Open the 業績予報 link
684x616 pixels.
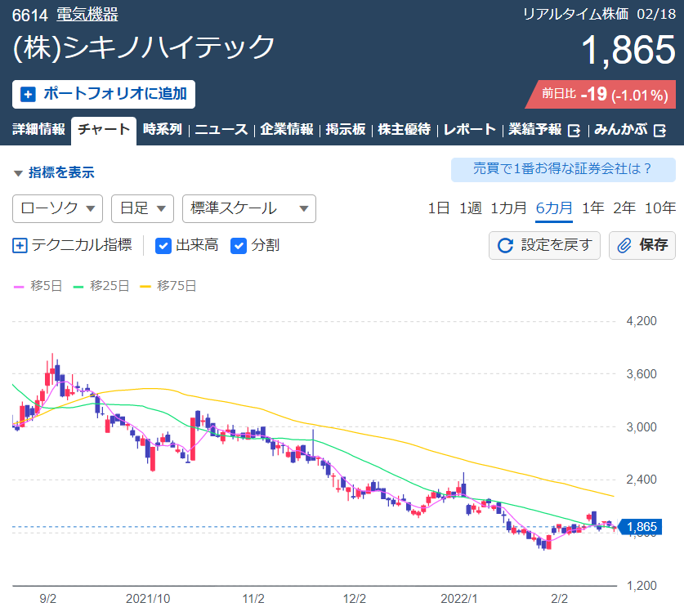(534, 129)
